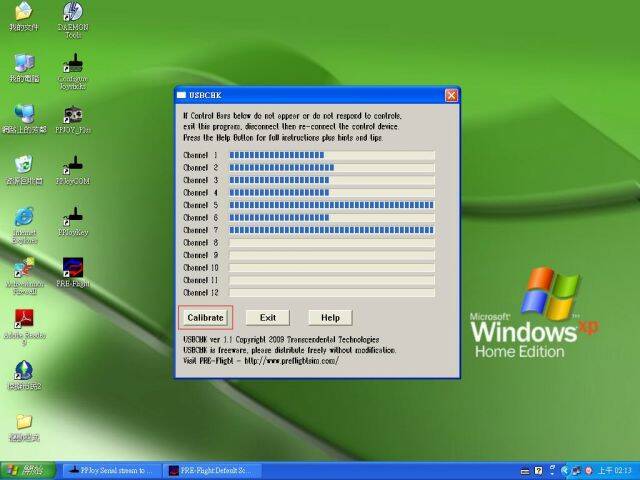Image resolution: width=640 pixels, height=480 pixels.
Task: Click the Calibrate button
Action: [x=205, y=318]
